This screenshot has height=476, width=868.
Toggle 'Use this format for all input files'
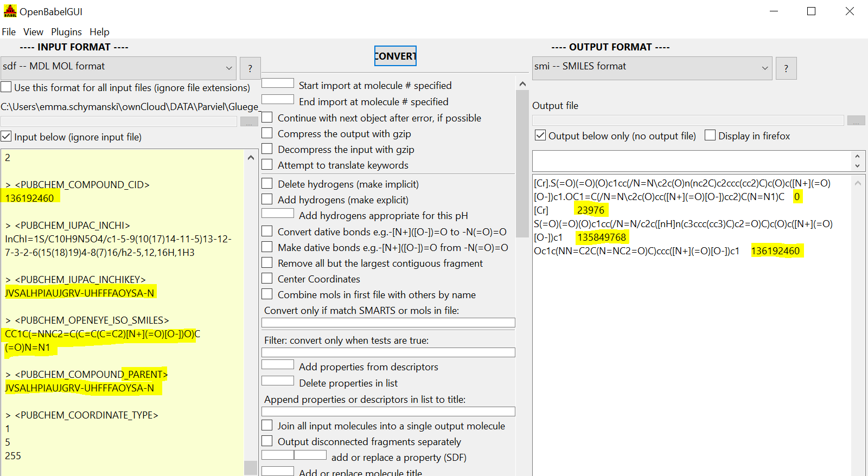point(6,87)
